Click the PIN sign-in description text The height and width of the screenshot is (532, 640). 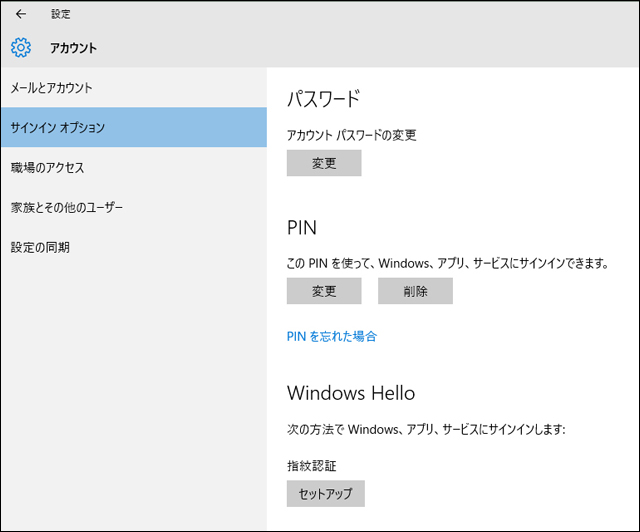coord(447,263)
